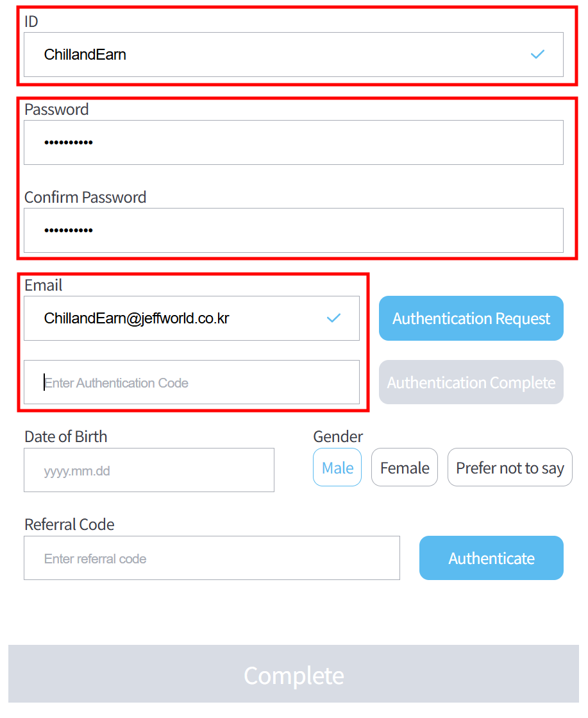The image size is (588, 718).
Task: Open the Date of Birth yyyy.mm.dd field
Action: pos(149,470)
